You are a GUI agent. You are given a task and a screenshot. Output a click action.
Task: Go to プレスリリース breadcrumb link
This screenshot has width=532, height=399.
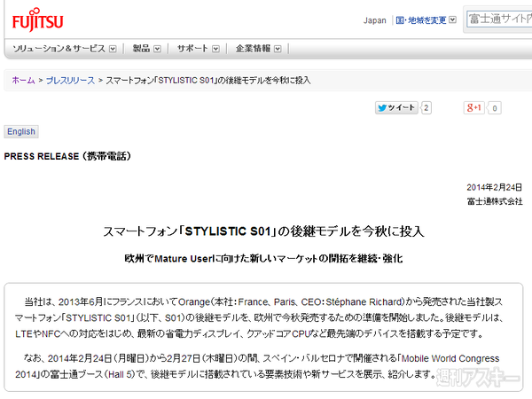pos(70,81)
